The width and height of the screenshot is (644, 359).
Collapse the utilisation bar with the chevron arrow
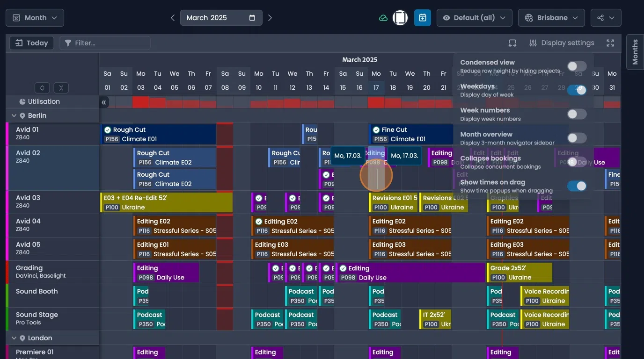point(104,102)
